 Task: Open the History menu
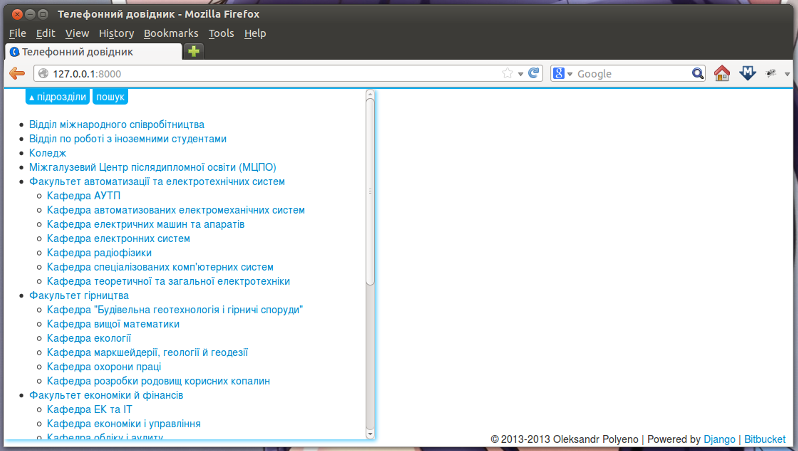click(116, 34)
